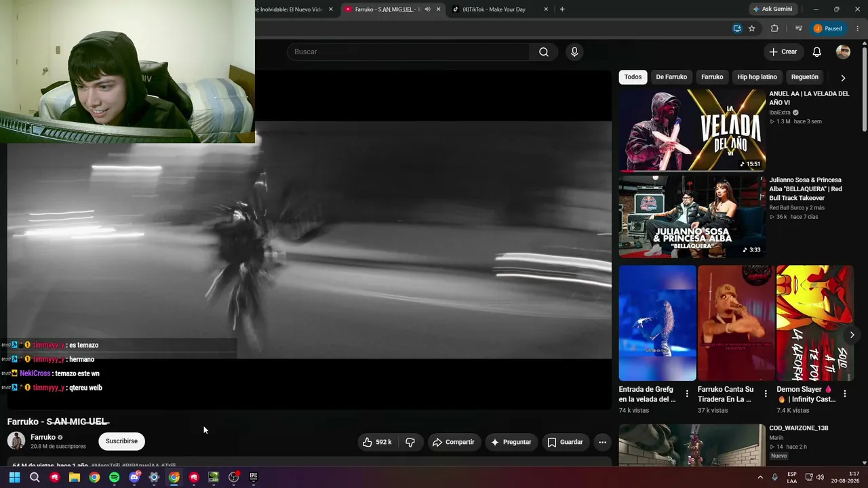Screen dimensions: 868x488
Task: Open the volume control in system tray
Action: coord(820,477)
